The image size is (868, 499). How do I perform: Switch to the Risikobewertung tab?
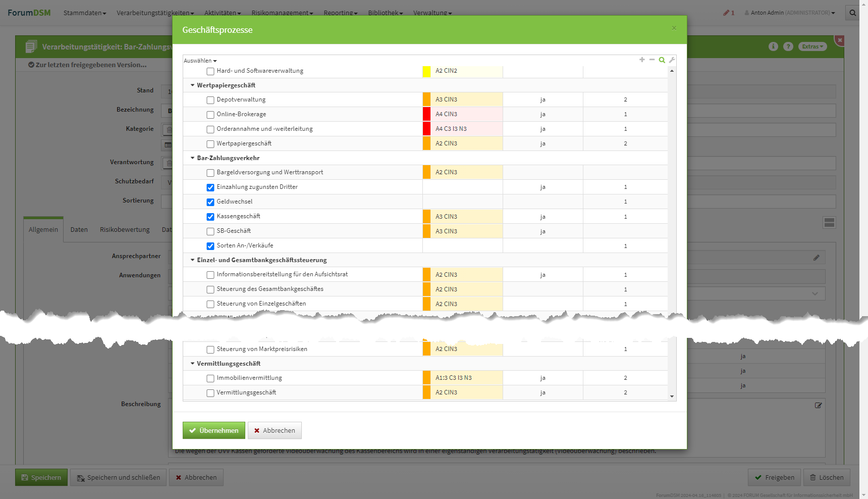point(125,230)
